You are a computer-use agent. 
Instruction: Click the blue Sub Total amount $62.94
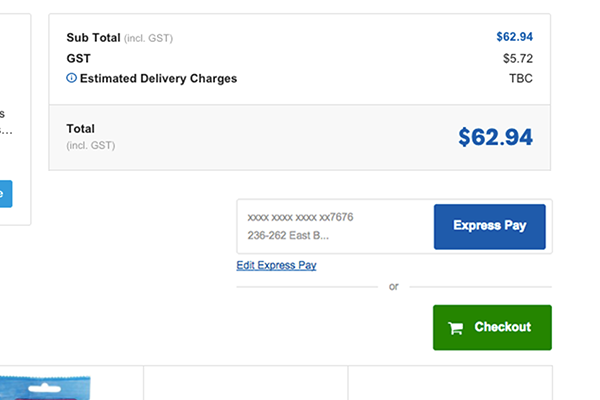(x=514, y=37)
